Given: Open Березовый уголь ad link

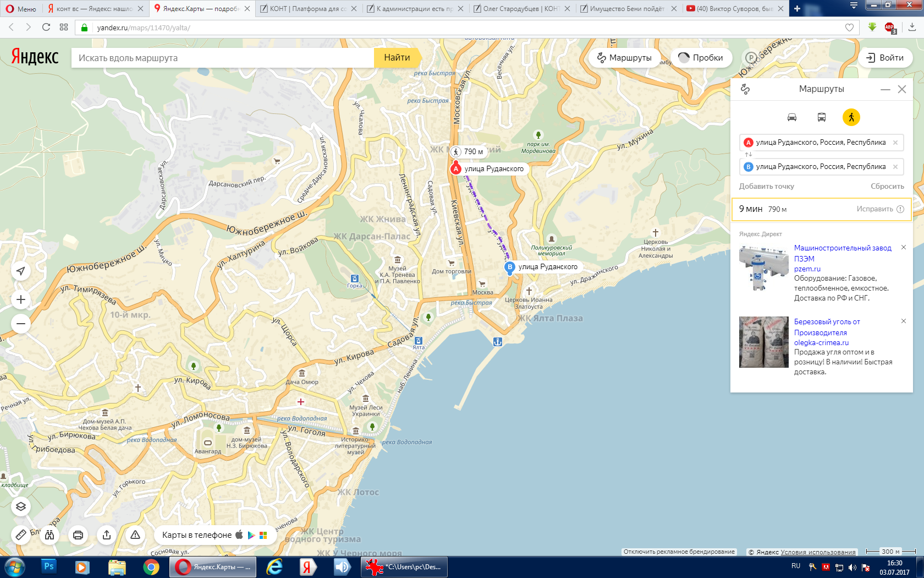Looking at the screenshot, I should point(827,327).
